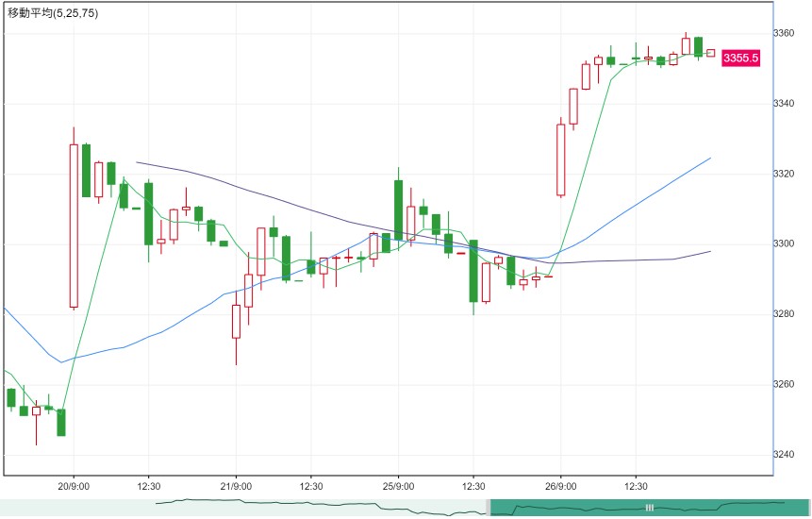Click the 移動平均(5,25,75) indicator label
The image size is (812, 519).
point(53,13)
